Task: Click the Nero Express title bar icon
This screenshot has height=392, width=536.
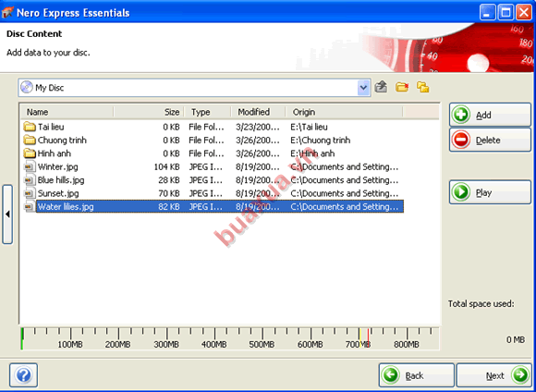Action: pos(7,13)
